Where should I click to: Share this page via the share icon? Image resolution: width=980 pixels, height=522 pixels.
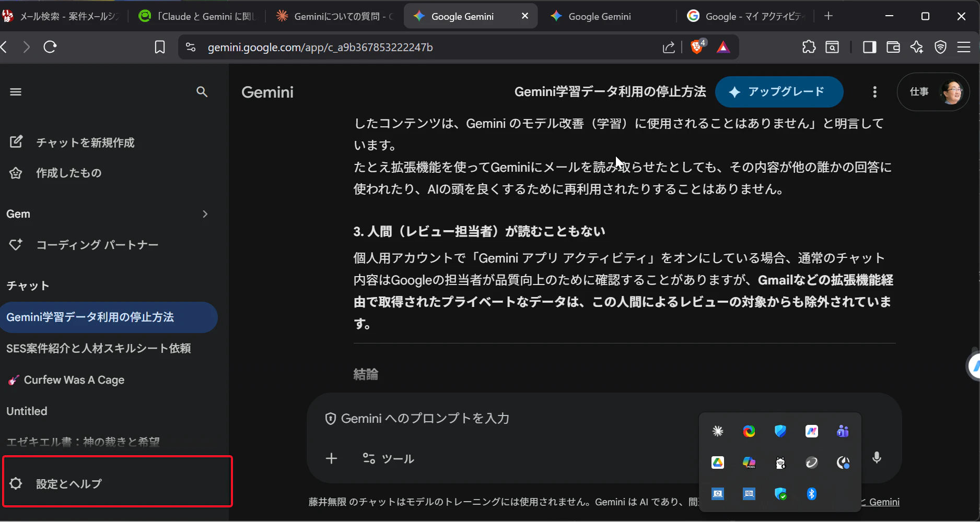click(669, 48)
